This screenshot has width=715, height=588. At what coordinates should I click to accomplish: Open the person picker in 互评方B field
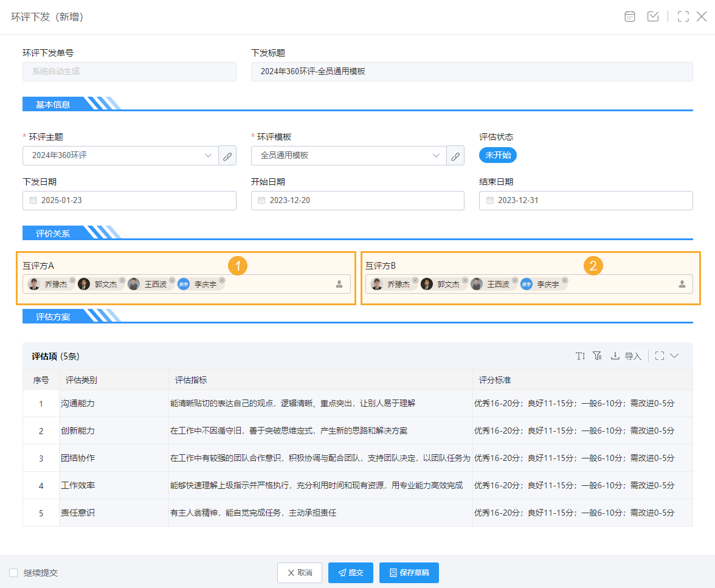(x=682, y=283)
